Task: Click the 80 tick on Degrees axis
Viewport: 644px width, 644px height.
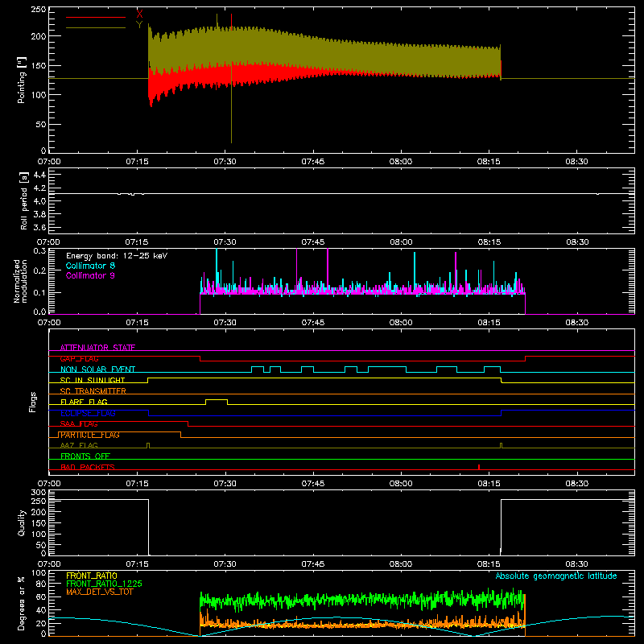Action: pyautogui.click(x=41, y=584)
